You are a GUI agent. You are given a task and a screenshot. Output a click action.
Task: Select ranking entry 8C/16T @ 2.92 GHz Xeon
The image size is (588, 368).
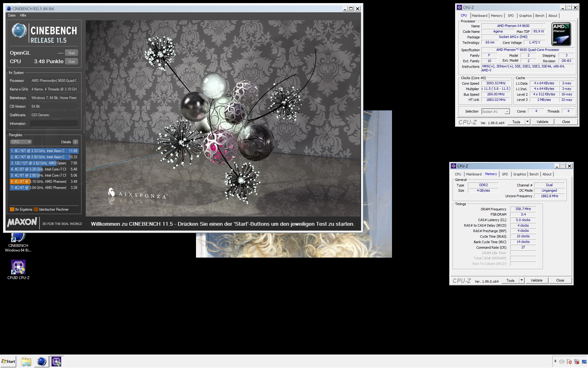(44, 157)
